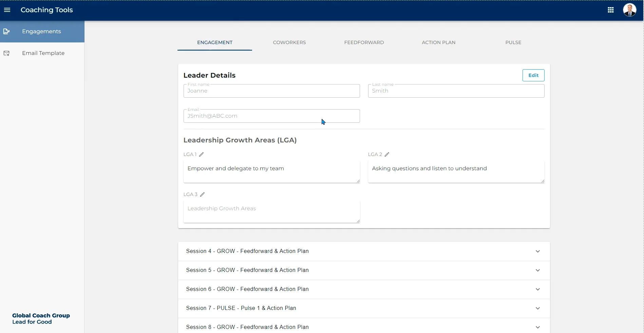Open the apps grid launcher

tap(611, 10)
